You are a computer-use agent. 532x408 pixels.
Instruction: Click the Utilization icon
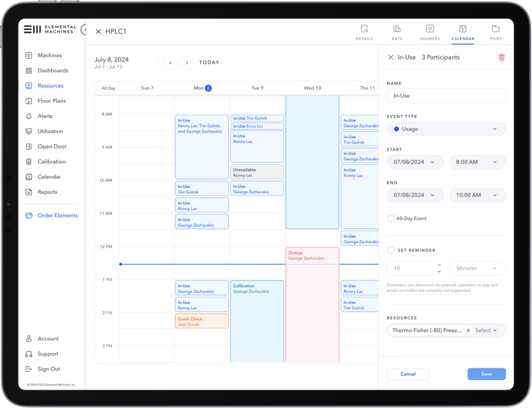click(x=29, y=131)
